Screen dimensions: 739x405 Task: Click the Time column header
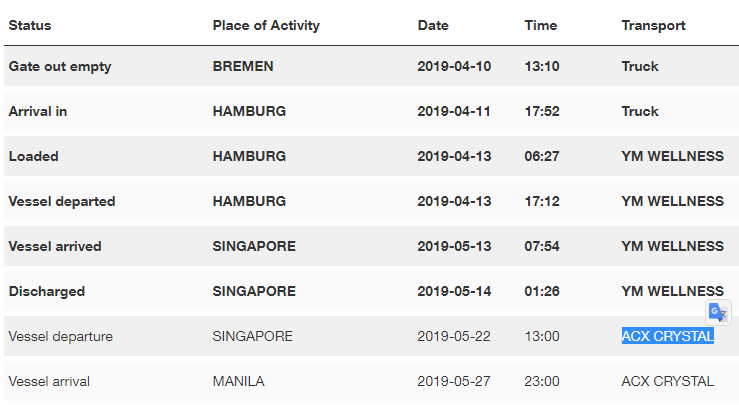tap(541, 25)
